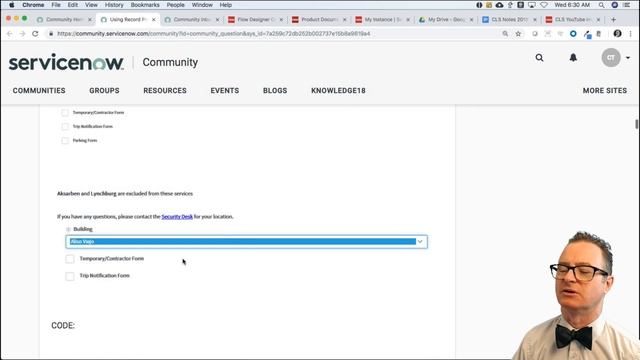Open EVENTS in the navigation bar
This screenshot has height=360, width=640.
pyautogui.click(x=225, y=91)
